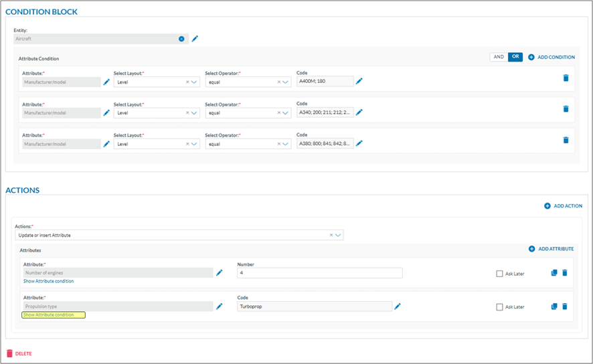Open Select Operator dropdown in third condition

[286, 144]
